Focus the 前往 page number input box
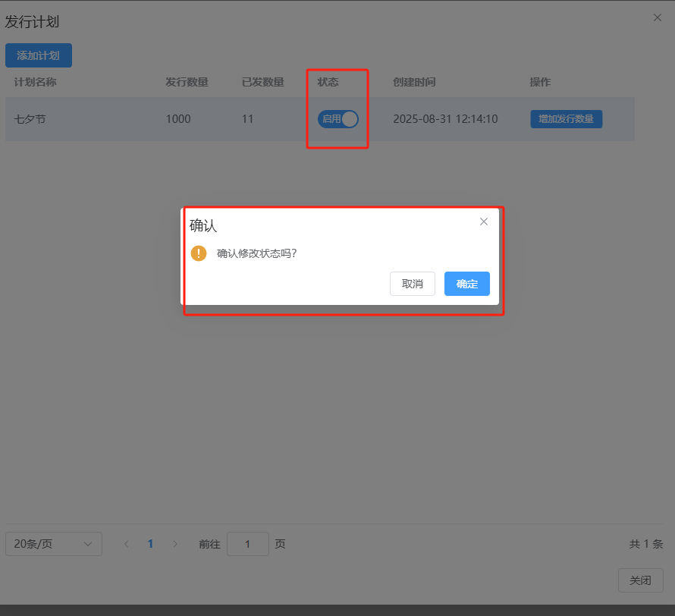The height and width of the screenshot is (616, 675). 247,544
